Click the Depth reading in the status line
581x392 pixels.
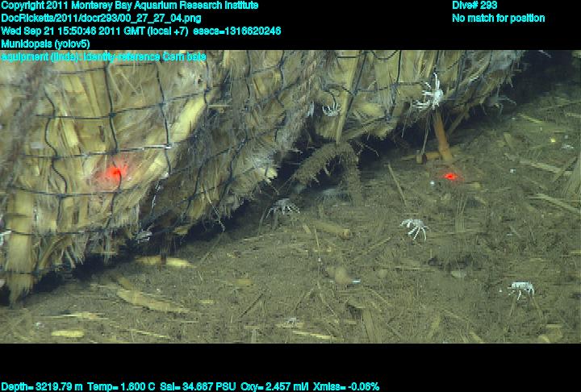(x=40, y=386)
